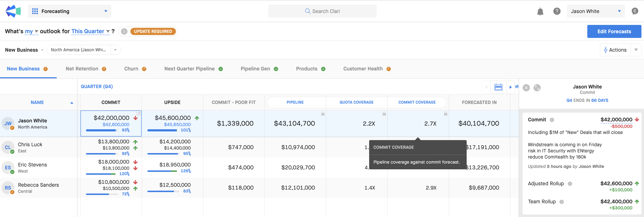Click the Update Required badge

click(x=153, y=31)
